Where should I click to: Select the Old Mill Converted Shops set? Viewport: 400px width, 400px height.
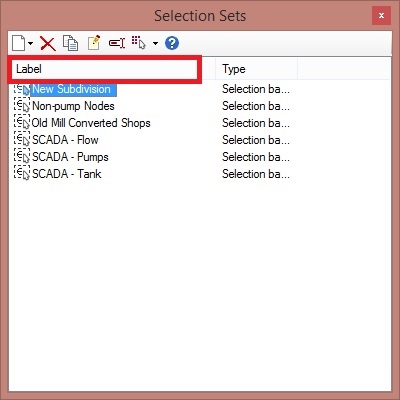coord(91,123)
